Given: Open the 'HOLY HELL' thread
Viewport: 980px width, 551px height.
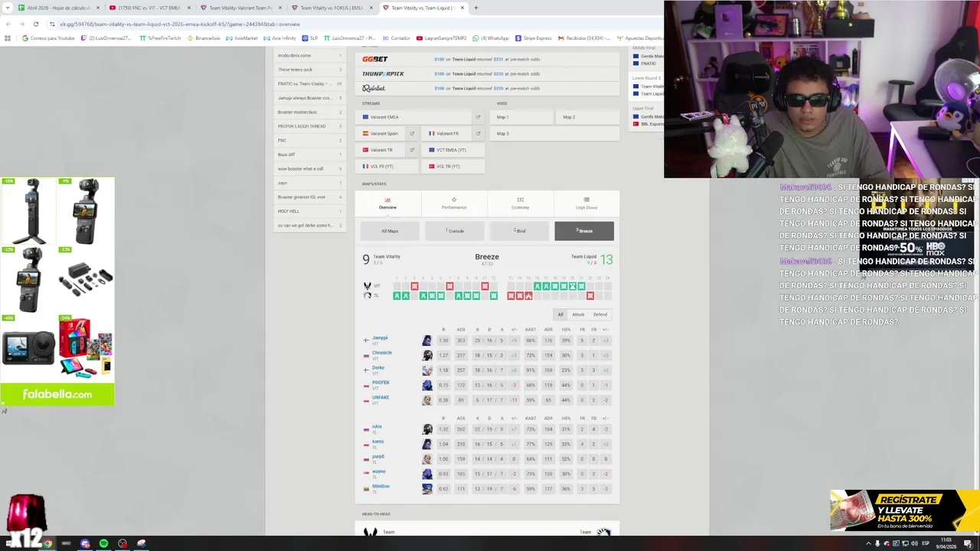Looking at the screenshot, I should [x=310, y=211].
